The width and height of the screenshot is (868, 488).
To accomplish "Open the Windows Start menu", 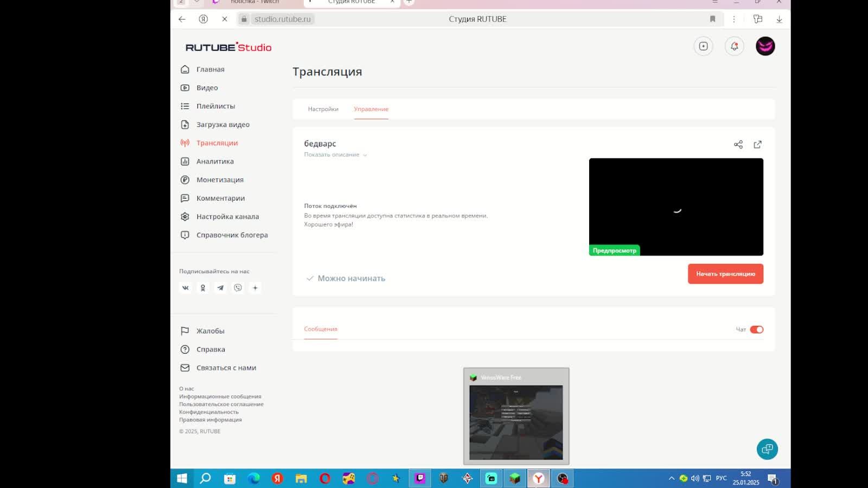I will tap(182, 478).
